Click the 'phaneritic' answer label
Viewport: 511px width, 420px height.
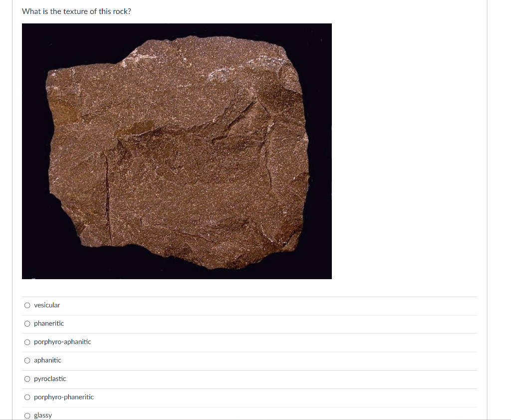pyautogui.click(x=49, y=324)
